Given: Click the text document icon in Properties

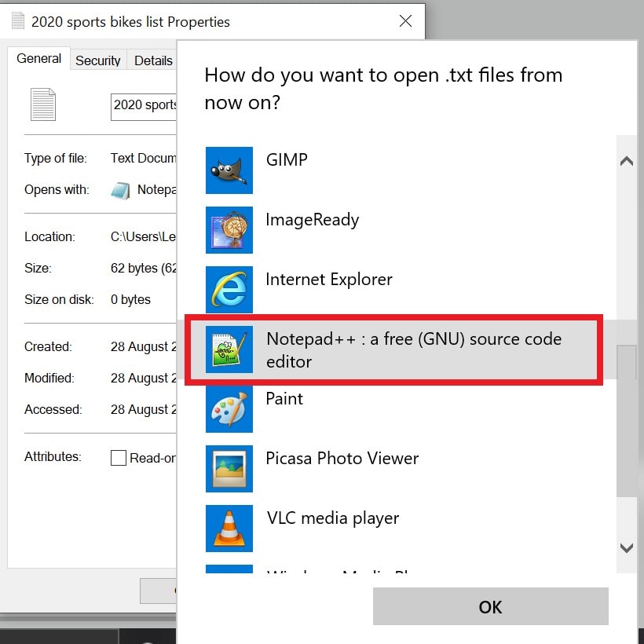Looking at the screenshot, I should pyautogui.click(x=43, y=104).
